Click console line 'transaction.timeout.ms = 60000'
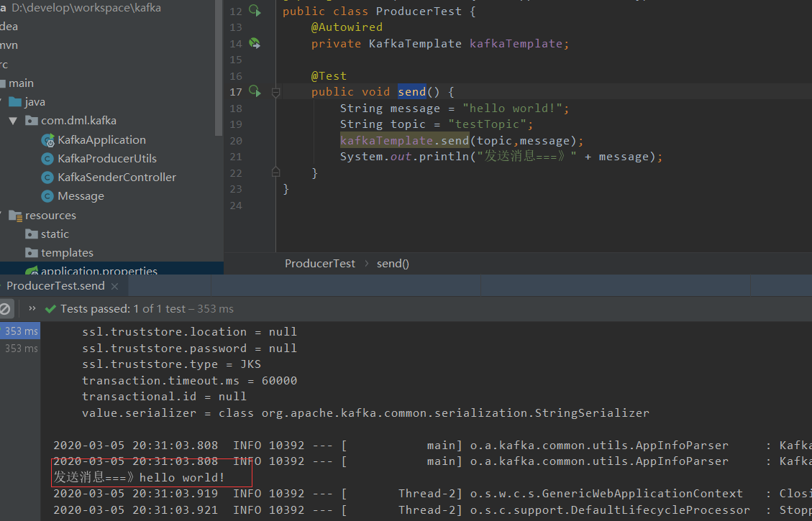 [190, 380]
